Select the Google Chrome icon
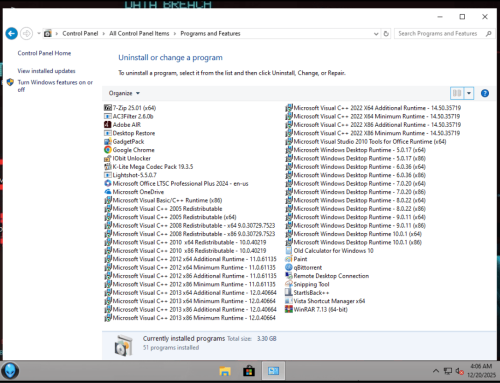Image resolution: width=500 pixels, height=383 pixels. (x=108, y=150)
